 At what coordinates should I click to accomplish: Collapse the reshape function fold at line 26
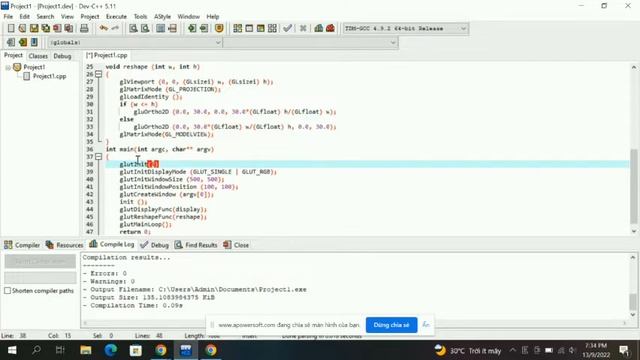(98, 74)
